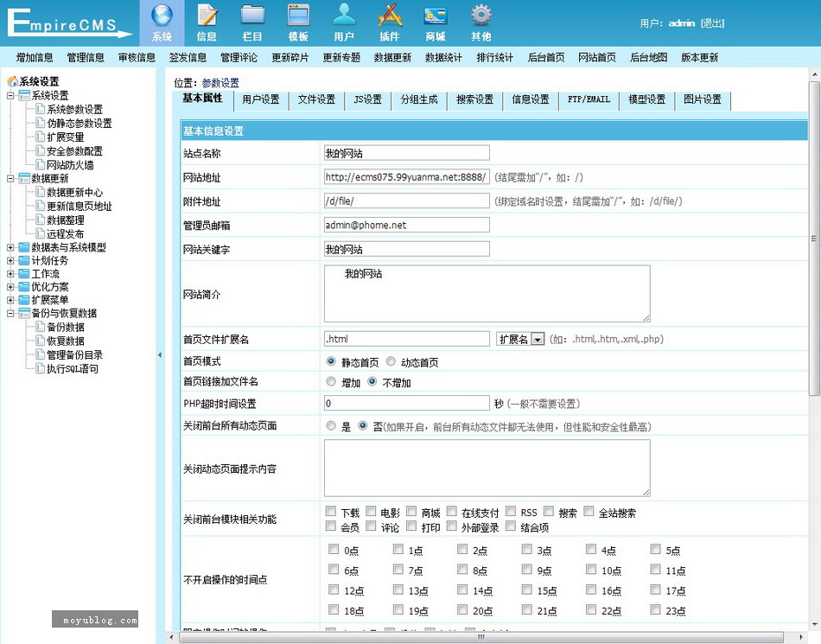Click the 退出 logout link
Screen dimensions: 821x644
pyautogui.click(x=712, y=23)
